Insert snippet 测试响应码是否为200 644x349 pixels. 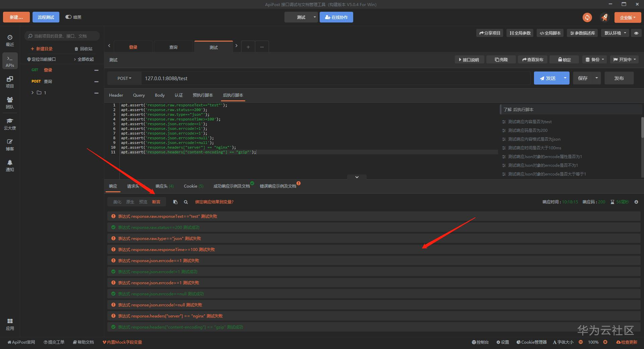[528, 131]
